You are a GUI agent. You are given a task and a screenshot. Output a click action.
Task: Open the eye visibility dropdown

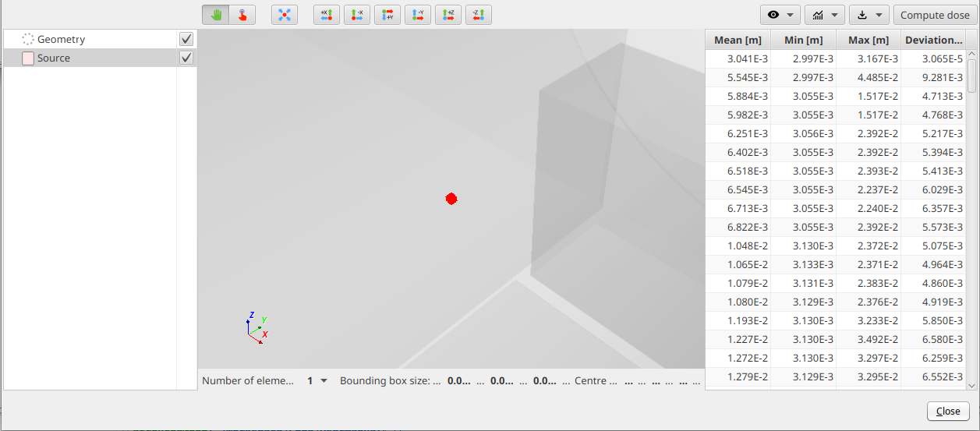pos(780,15)
